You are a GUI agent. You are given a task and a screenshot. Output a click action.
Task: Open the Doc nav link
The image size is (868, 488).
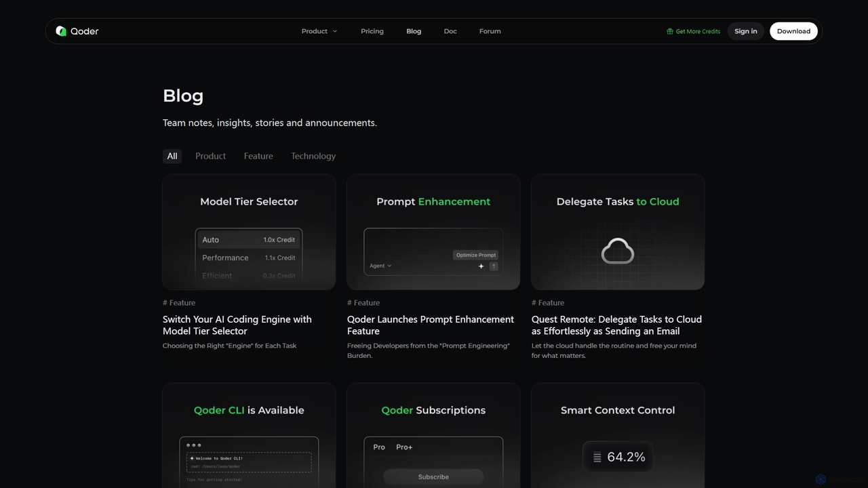click(x=450, y=31)
